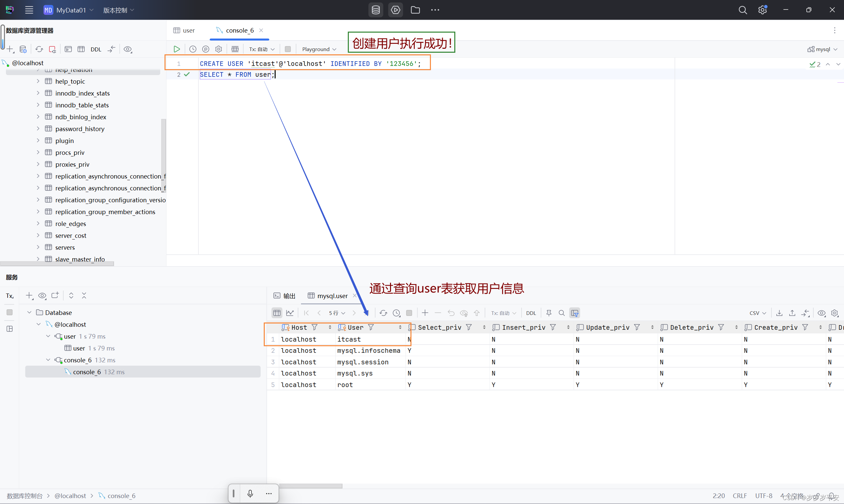This screenshot has width=844, height=504.
Task: Click the @localhost breadcrumb in status bar
Action: click(70, 496)
